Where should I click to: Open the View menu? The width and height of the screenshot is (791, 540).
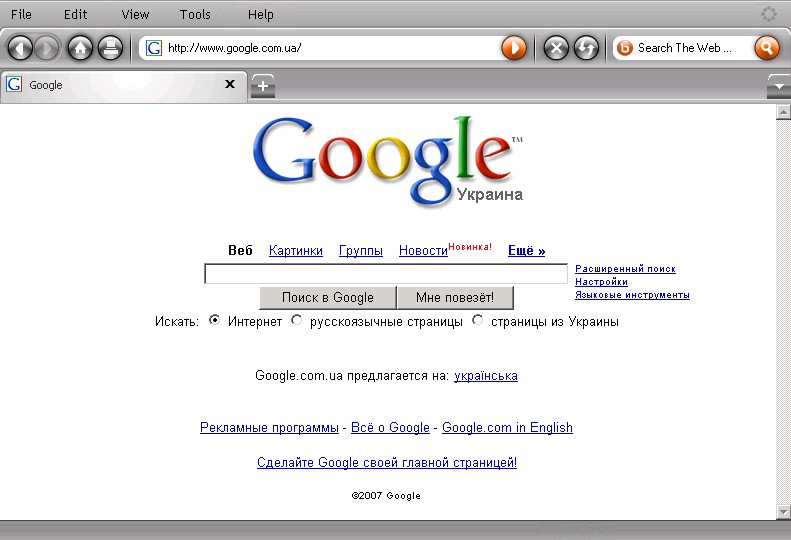coord(135,15)
